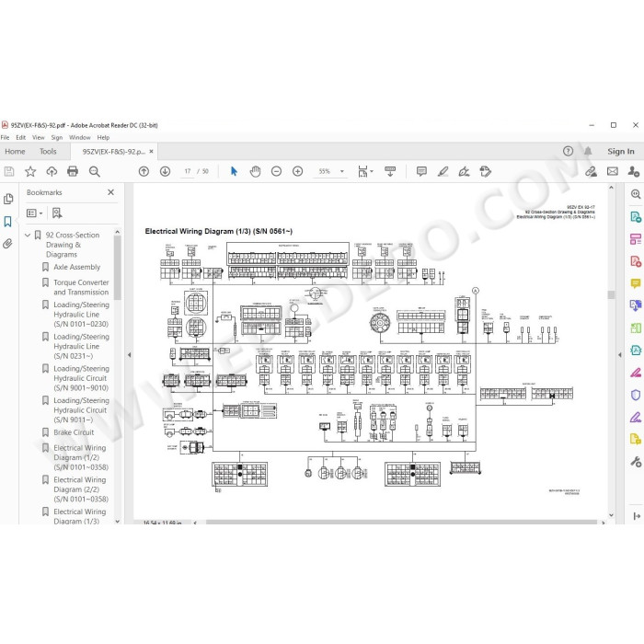Collapse the right tools pane arrow

coord(620,355)
